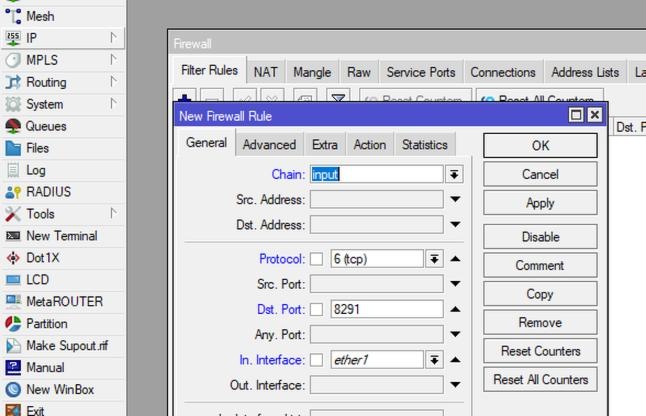Select the General tab
Screen dimensions: 646x416
206,143
